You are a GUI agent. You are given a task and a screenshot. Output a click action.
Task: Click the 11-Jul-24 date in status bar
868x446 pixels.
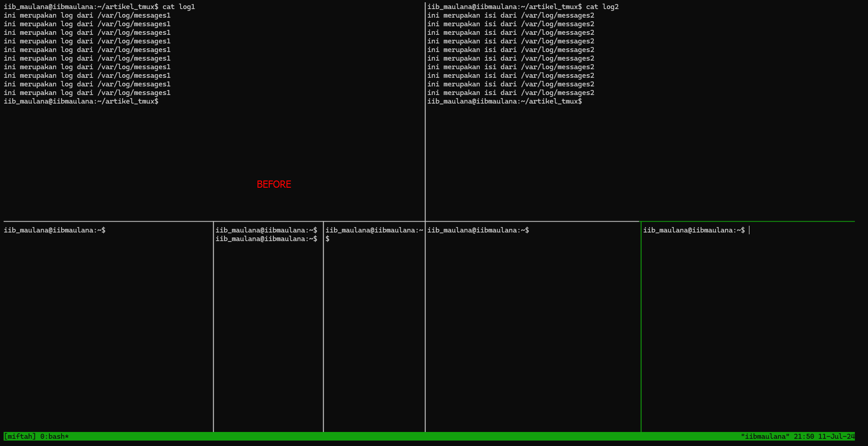[x=836, y=437]
